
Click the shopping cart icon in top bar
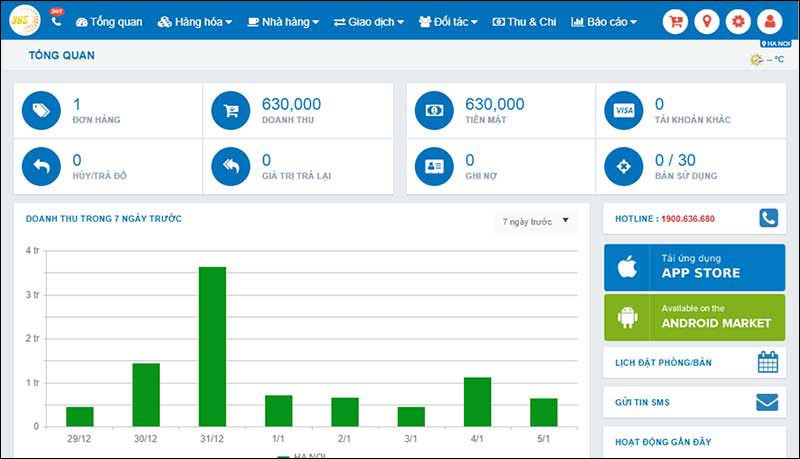point(675,21)
